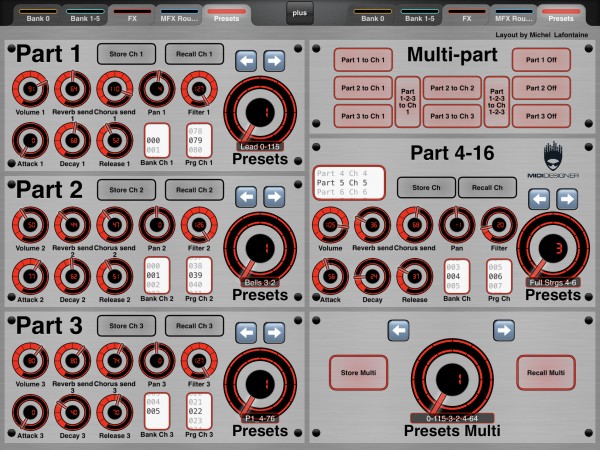Open the Bank Ch 2 picker
600x450 pixels.
[x=157, y=276]
